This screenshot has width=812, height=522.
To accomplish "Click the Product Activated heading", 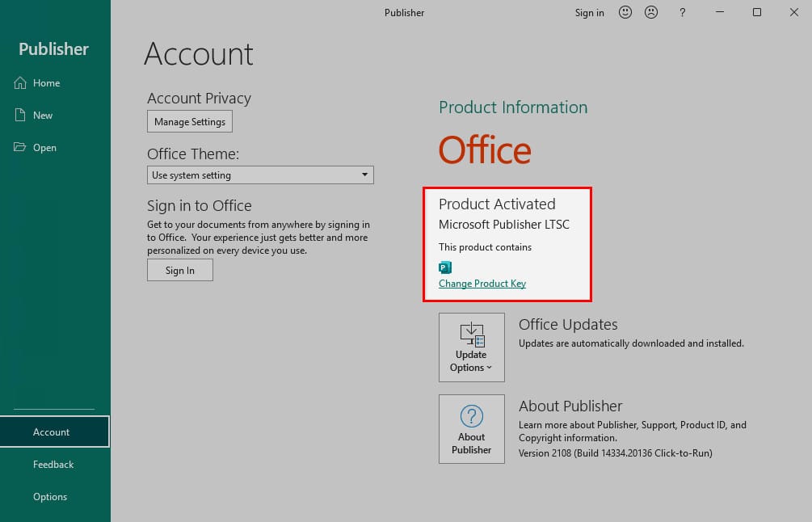I will click(x=497, y=204).
